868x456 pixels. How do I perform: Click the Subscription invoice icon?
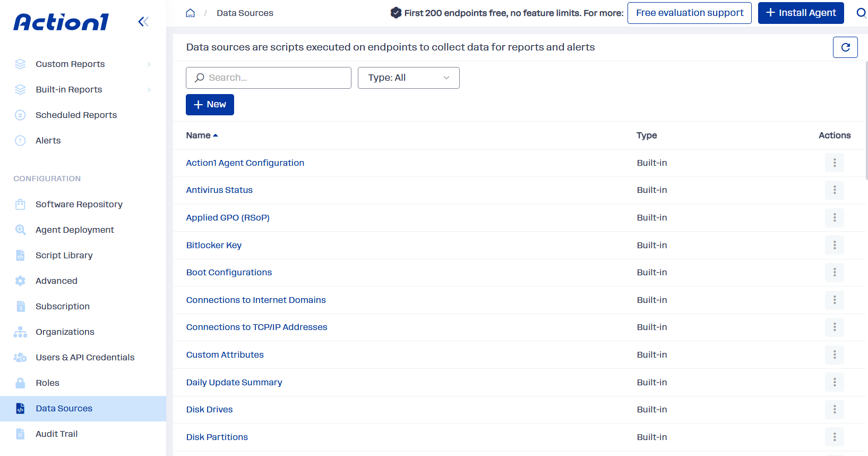[x=20, y=306]
